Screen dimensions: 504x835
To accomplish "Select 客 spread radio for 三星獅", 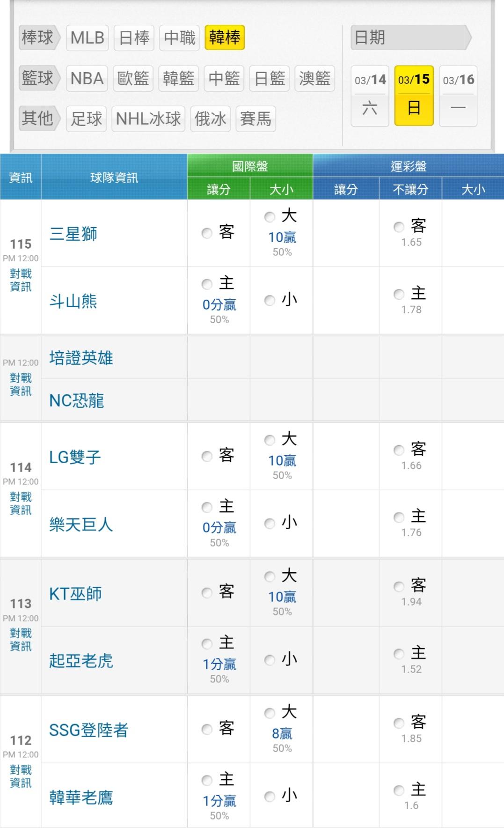I will (207, 233).
